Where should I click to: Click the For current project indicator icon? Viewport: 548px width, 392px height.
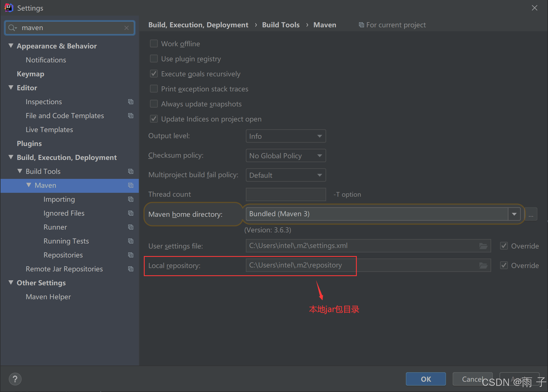click(x=362, y=25)
